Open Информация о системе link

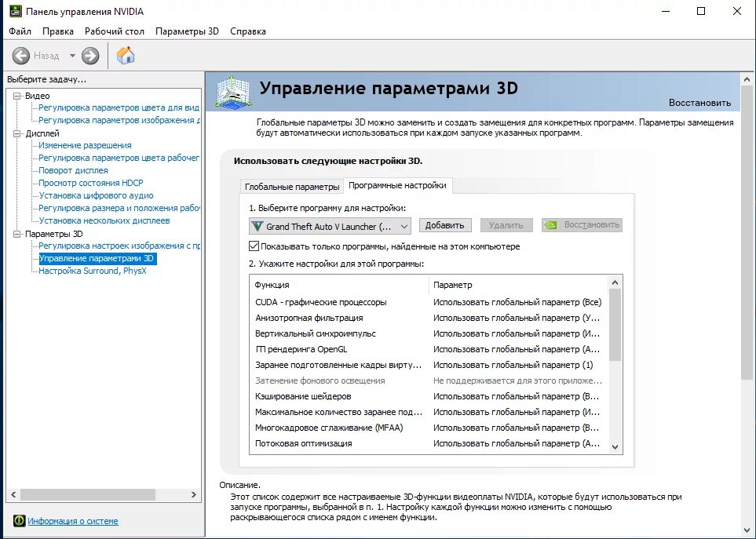pos(73,521)
